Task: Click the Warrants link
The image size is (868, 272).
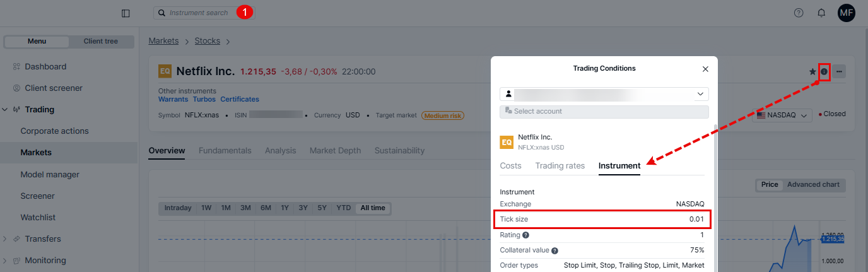Action: 173,100
